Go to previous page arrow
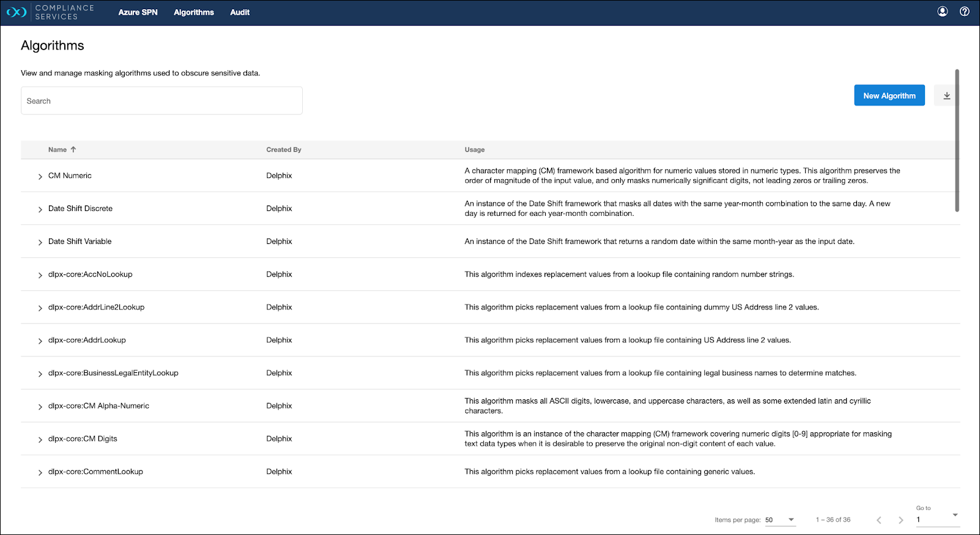The height and width of the screenshot is (535, 980). 878,520
